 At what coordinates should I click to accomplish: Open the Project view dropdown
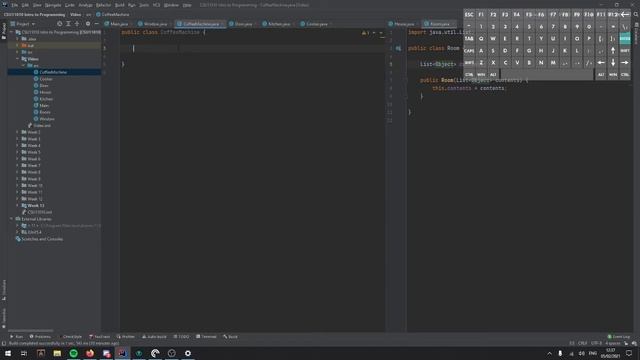(x=23, y=24)
